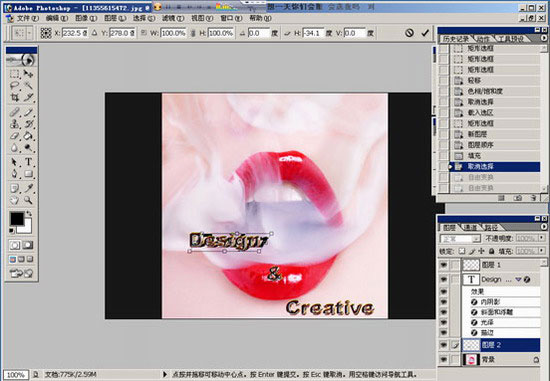
Task: Toggle visibility of 描边 effect
Action: point(444,332)
